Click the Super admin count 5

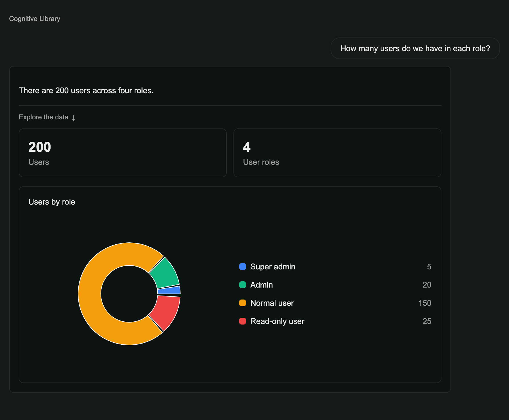point(429,267)
